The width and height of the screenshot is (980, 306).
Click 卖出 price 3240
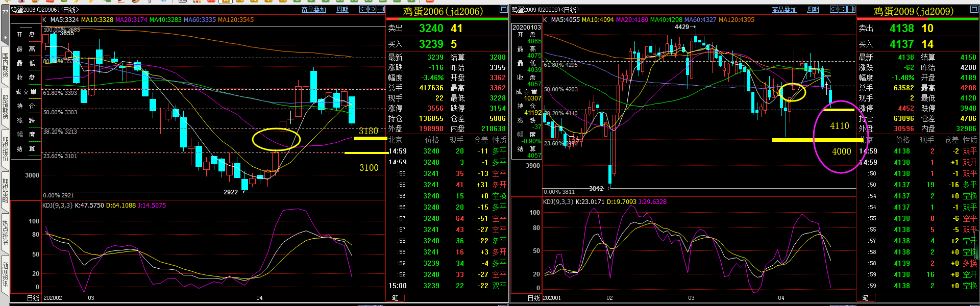tap(431, 29)
